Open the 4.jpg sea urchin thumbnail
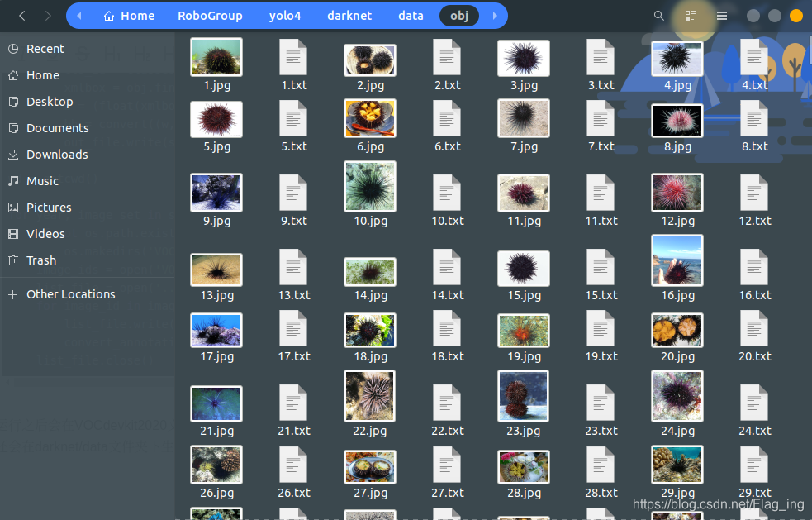 click(x=677, y=59)
